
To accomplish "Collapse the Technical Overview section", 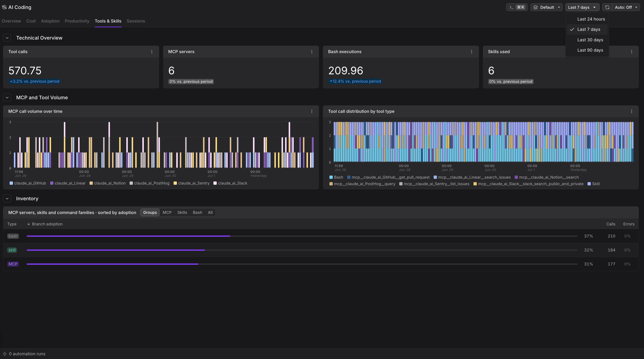I will click(7, 38).
